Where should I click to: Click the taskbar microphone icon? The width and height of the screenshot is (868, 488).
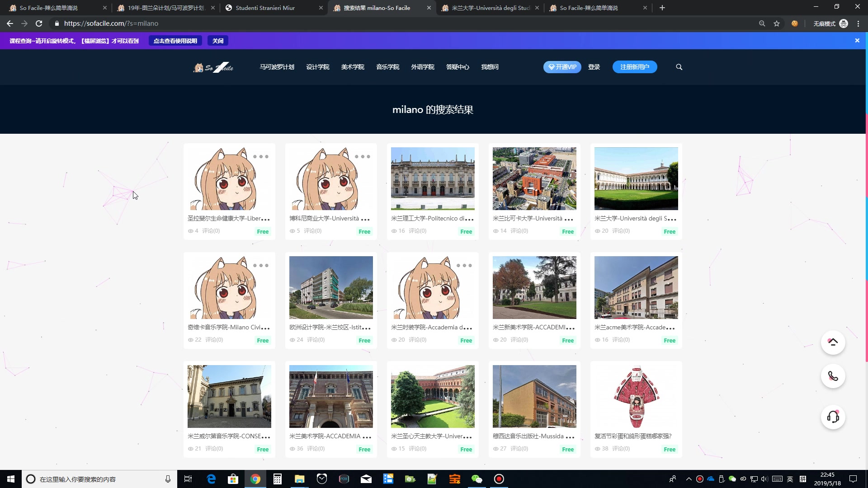[168, 479]
